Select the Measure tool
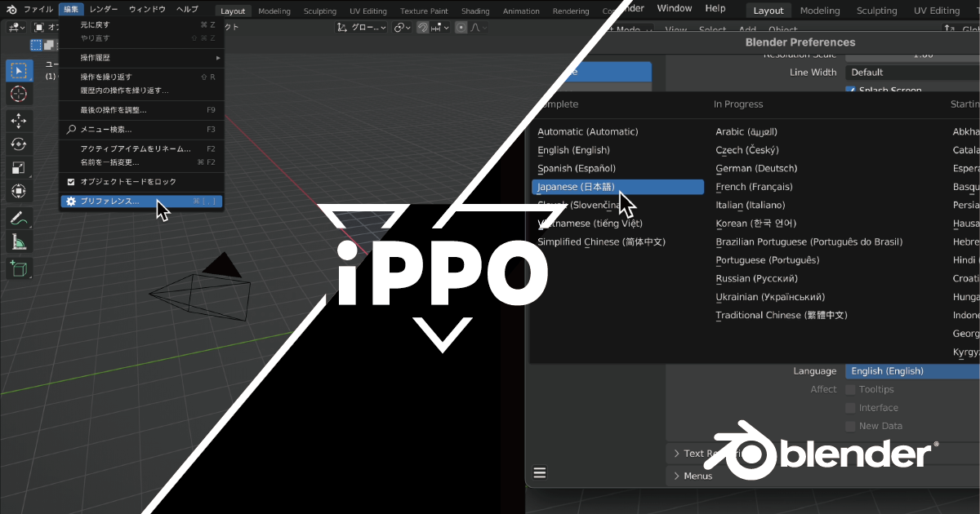Viewport: 980px width, 514px height. click(x=19, y=241)
